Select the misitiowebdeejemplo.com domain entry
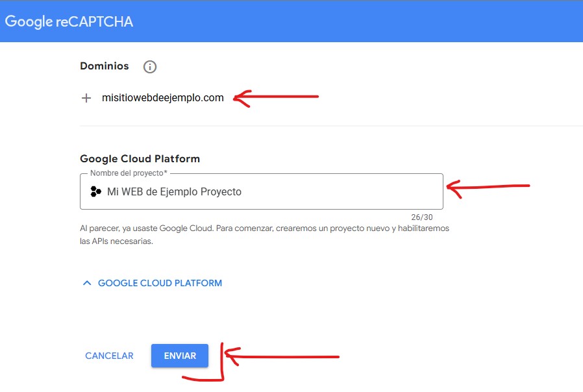 pyautogui.click(x=163, y=98)
